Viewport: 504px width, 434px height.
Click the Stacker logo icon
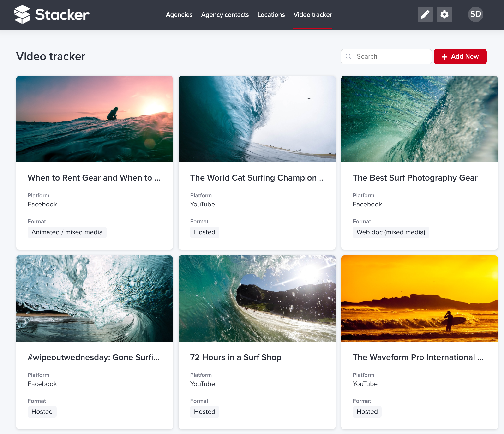[22, 15]
